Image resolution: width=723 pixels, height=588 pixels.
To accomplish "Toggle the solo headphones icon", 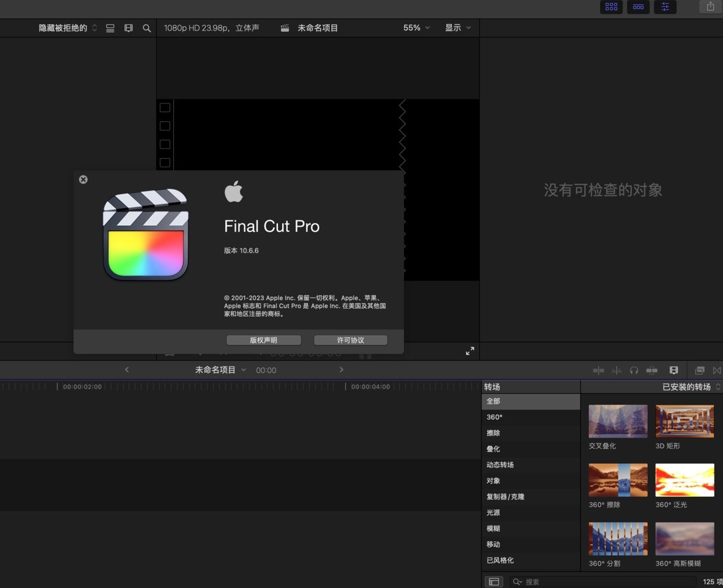I will coord(634,371).
